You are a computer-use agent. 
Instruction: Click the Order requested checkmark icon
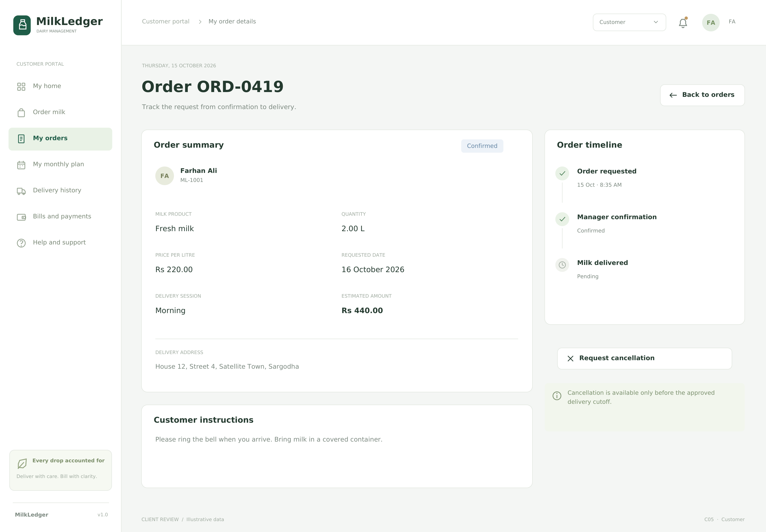pos(562,173)
